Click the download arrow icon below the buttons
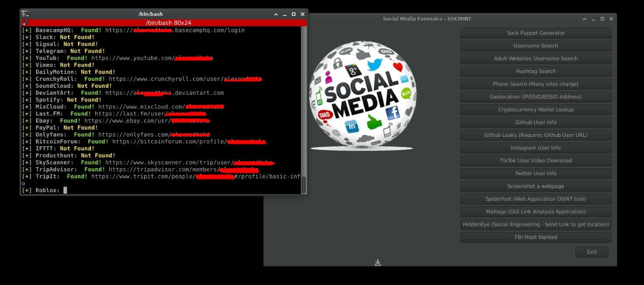 coord(377,262)
